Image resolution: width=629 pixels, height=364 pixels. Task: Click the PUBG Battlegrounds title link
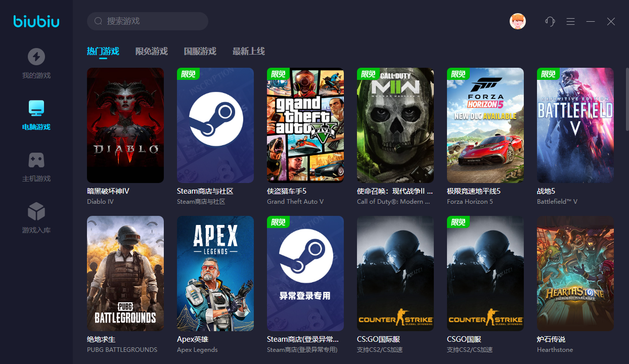101,339
